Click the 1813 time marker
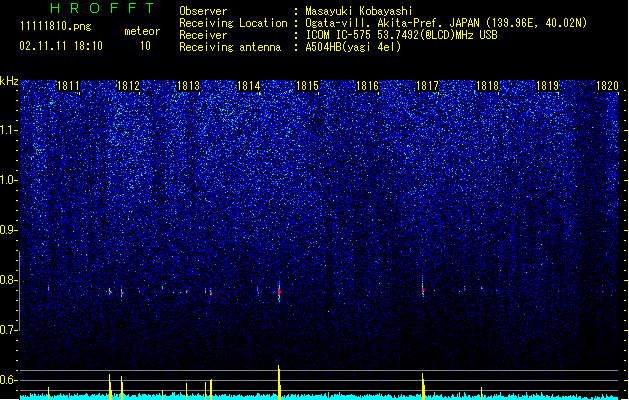 [x=188, y=86]
